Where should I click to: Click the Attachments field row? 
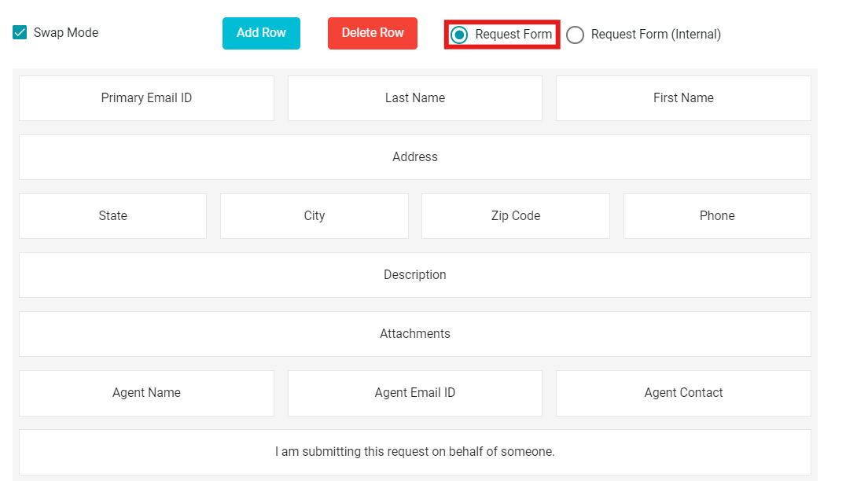(x=415, y=334)
